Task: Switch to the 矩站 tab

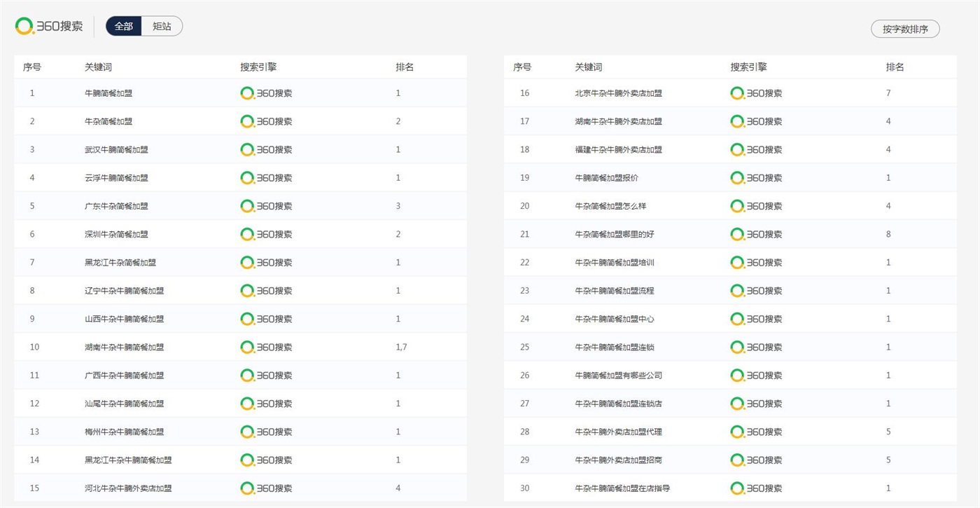Action: coord(162,26)
